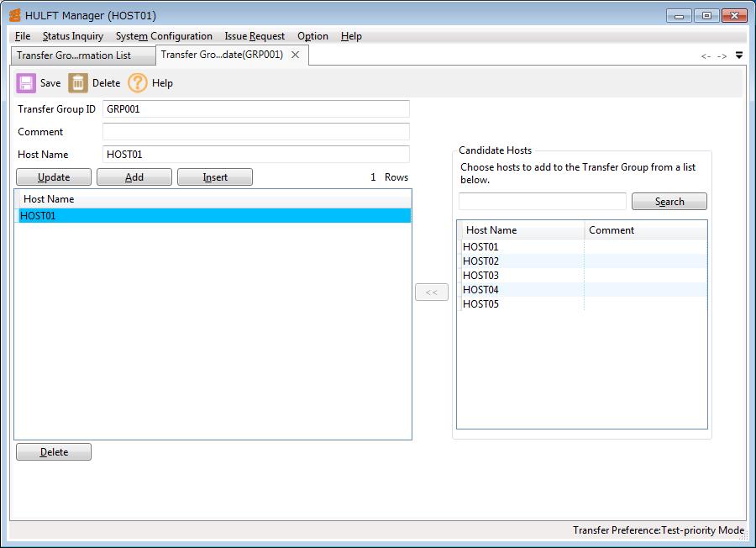Viewport: 756px width, 548px height.
Task: Select the Transfer Group Update (GRP001) tab
Action: [222, 55]
